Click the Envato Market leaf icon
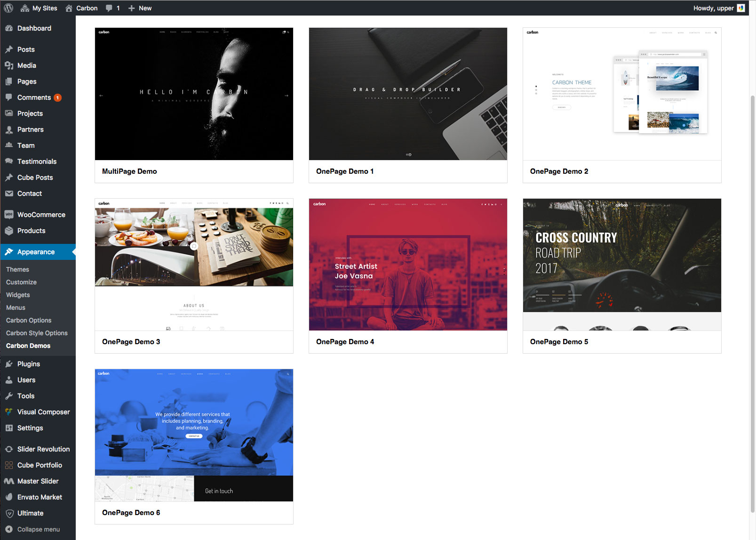 click(9, 497)
